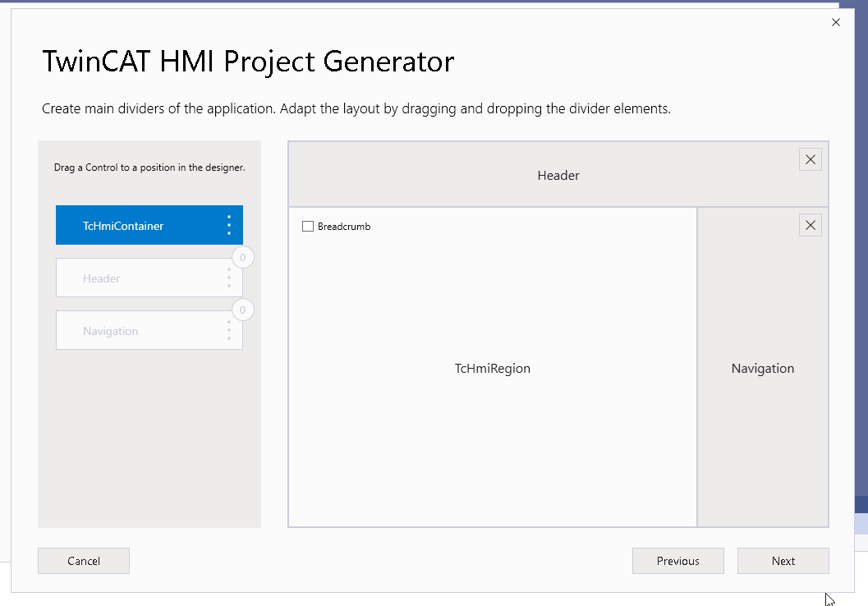Click 'Drag a Control to a position' hint
The image size is (868, 606).
click(149, 168)
